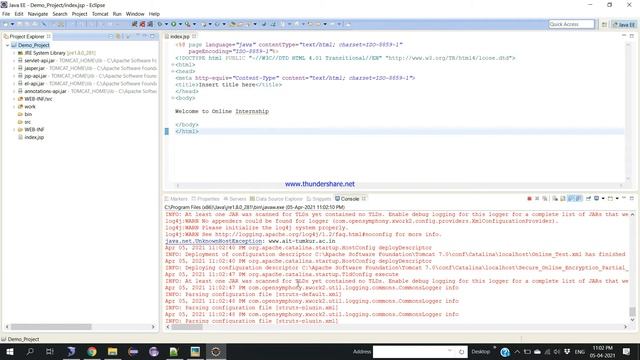
Task: Maximize the Project Explorer view
Action: click(x=152, y=36)
